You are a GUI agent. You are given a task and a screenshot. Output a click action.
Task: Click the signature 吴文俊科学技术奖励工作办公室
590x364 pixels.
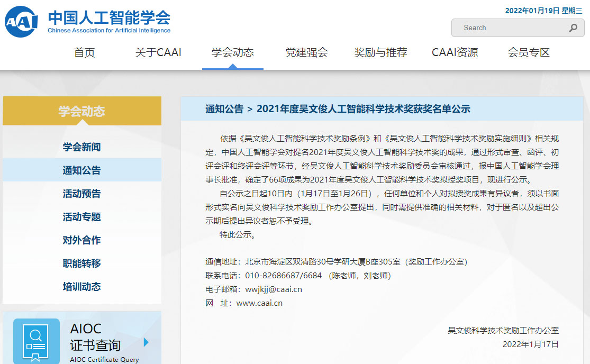(x=503, y=331)
